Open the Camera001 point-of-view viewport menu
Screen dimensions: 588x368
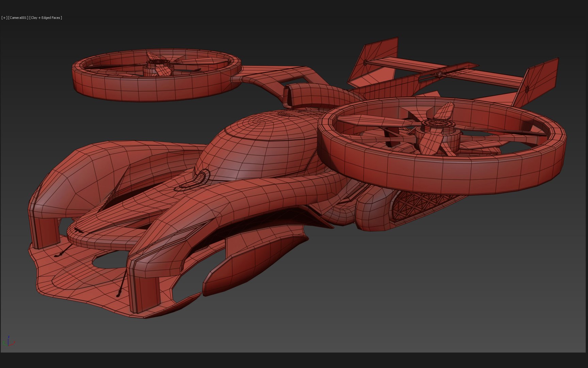pyautogui.click(x=18, y=18)
